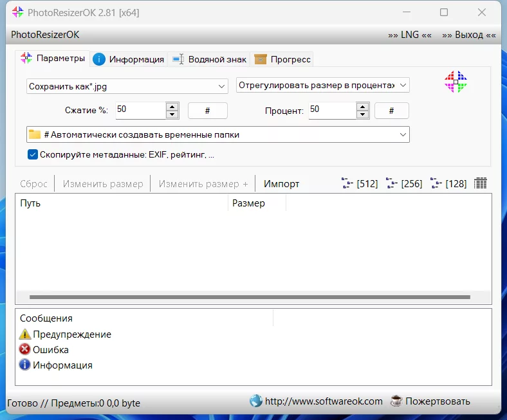Toggle the Скопируйте метаданные EXIF checkbox
507x420 pixels.
click(x=33, y=154)
